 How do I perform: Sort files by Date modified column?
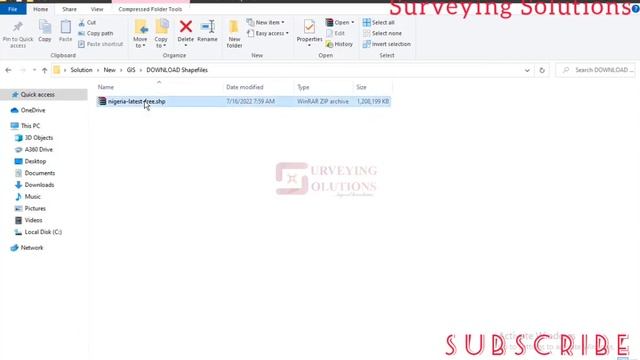(244, 87)
